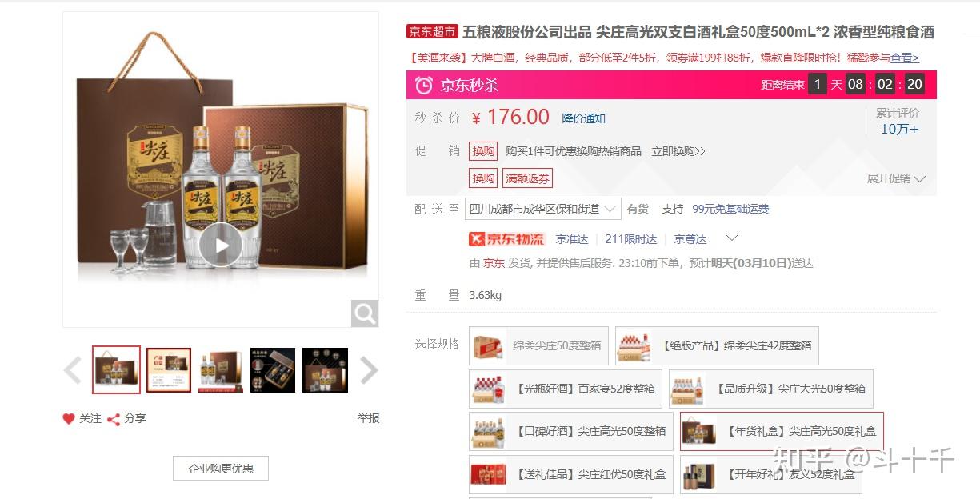This screenshot has width=980, height=499.
Task: Click the heart 关注 icon
Action: 69,419
